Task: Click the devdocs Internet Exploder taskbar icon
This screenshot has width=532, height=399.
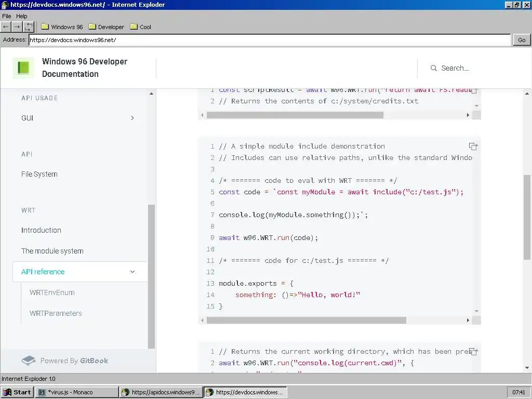Action: [210, 392]
